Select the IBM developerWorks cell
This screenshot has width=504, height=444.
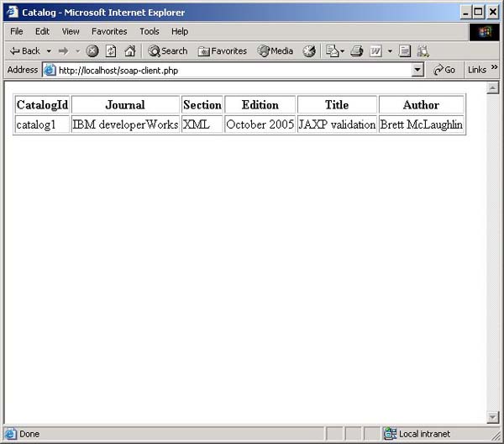pyautogui.click(x=125, y=124)
